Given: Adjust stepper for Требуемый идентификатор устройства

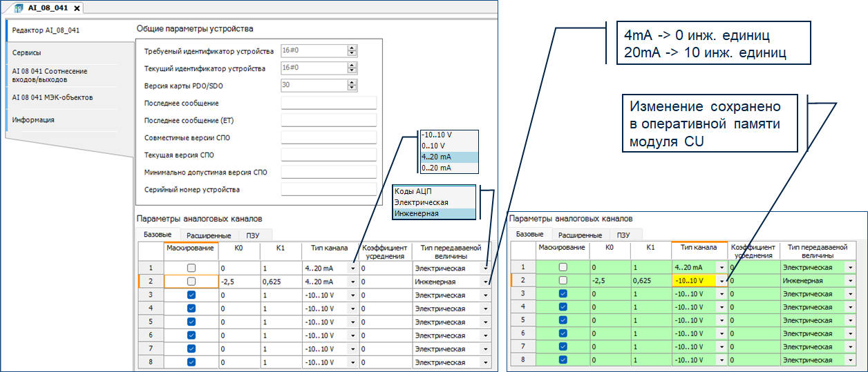Looking at the screenshot, I should pyautogui.click(x=352, y=51).
